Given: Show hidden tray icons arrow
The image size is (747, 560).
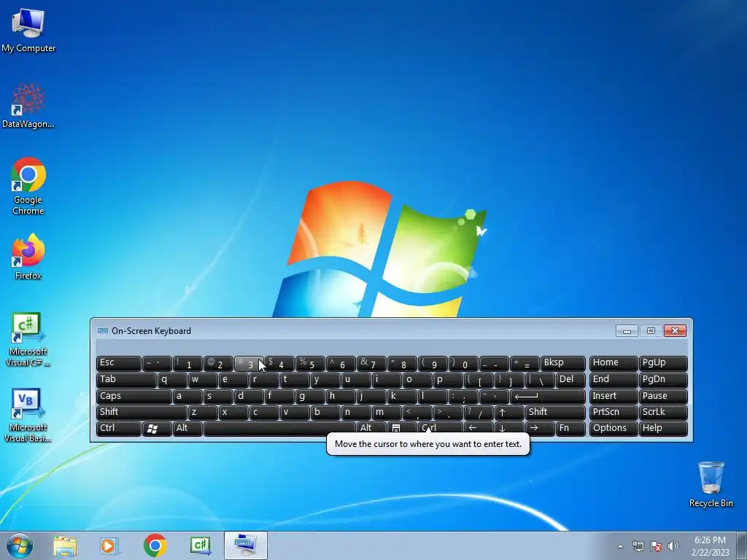Looking at the screenshot, I should click(x=620, y=546).
